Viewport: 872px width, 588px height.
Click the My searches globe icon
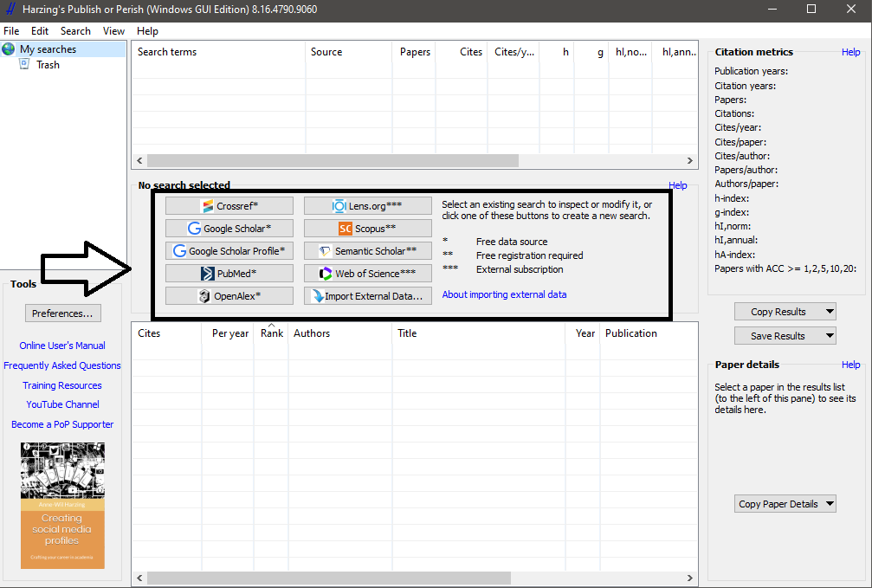pos(9,49)
